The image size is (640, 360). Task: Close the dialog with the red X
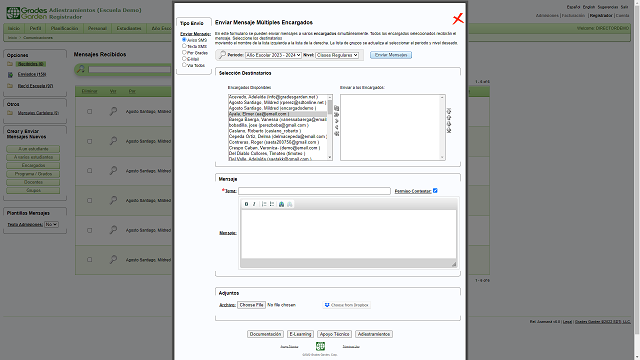click(x=458, y=19)
